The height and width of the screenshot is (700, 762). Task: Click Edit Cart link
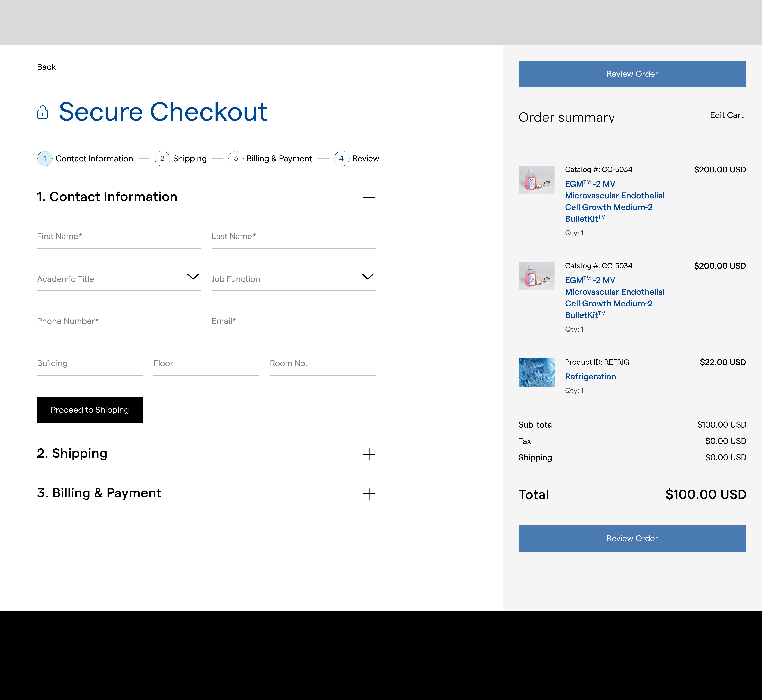[727, 115]
